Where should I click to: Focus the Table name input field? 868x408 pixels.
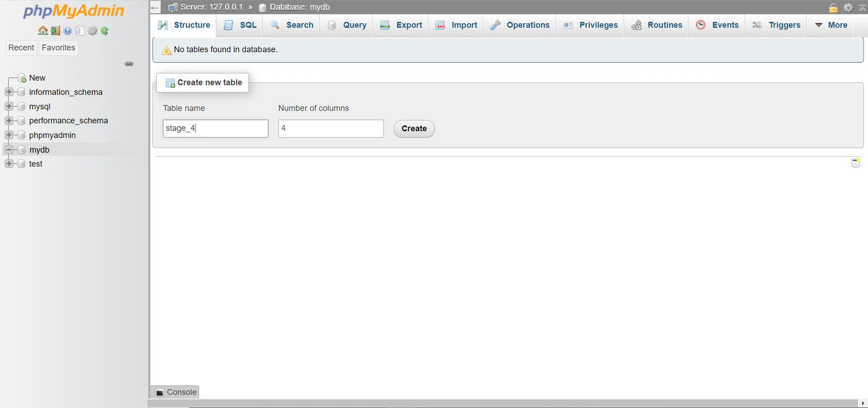(x=215, y=129)
